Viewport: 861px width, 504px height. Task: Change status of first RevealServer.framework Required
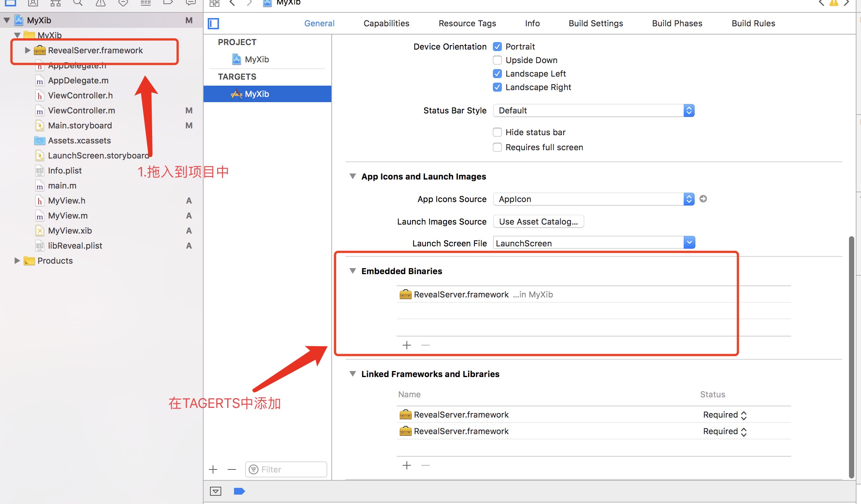pos(725,415)
